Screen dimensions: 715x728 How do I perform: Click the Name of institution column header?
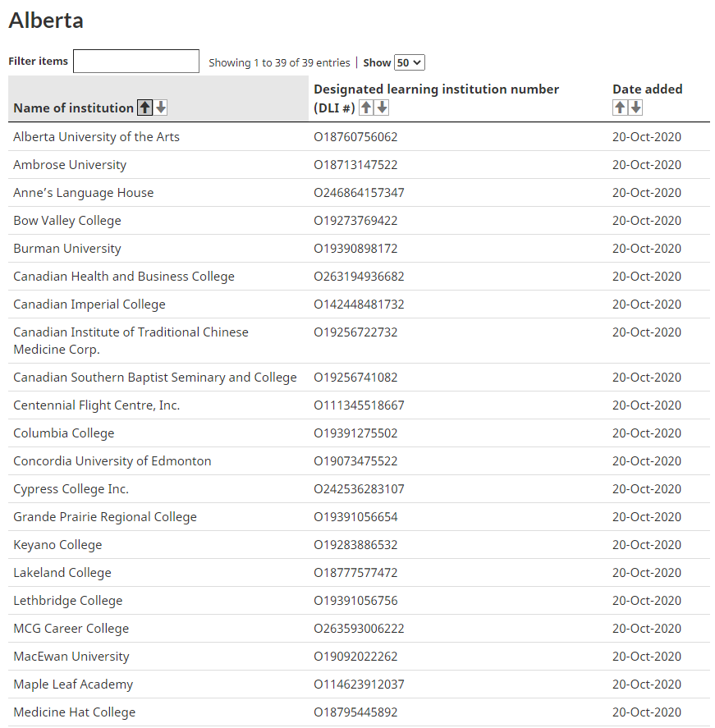73,108
